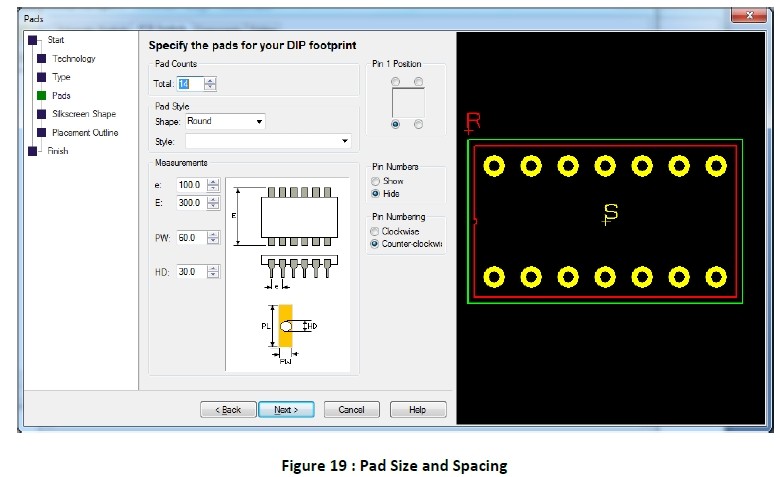
Task: Select Show pin numbers option
Action: tap(376, 181)
